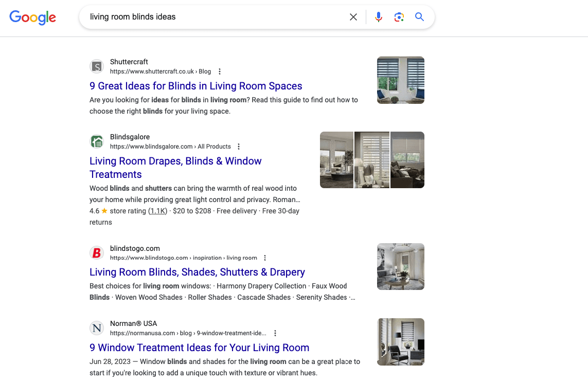This screenshot has width=588, height=382.
Task: Click the Shuttercraft result's preview thumbnail
Action: point(400,80)
